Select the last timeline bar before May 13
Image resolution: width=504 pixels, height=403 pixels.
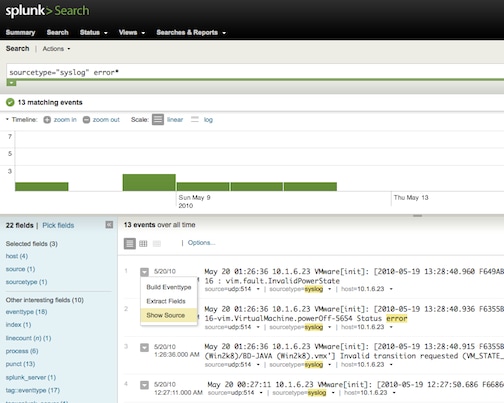tap(310, 187)
